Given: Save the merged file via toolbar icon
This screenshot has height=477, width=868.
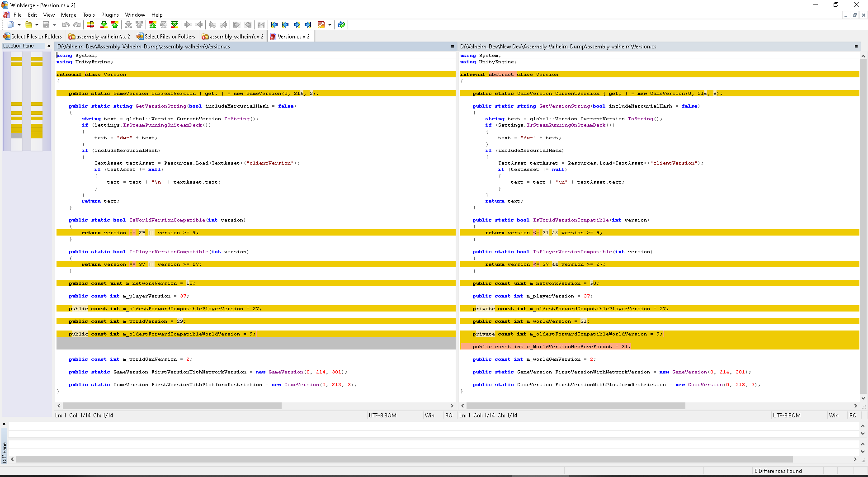Looking at the screenshot, I should click(x=45, y=25).
